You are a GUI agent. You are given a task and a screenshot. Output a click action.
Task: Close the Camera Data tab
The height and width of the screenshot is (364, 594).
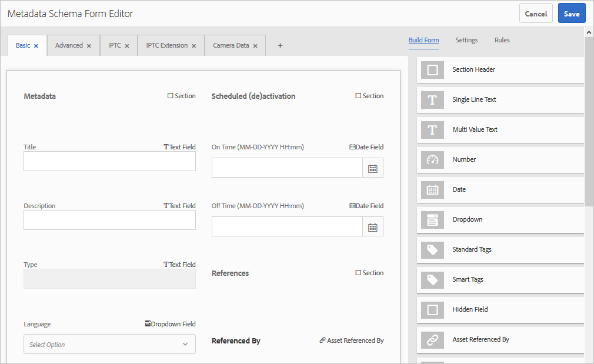(x=255, y=46)
